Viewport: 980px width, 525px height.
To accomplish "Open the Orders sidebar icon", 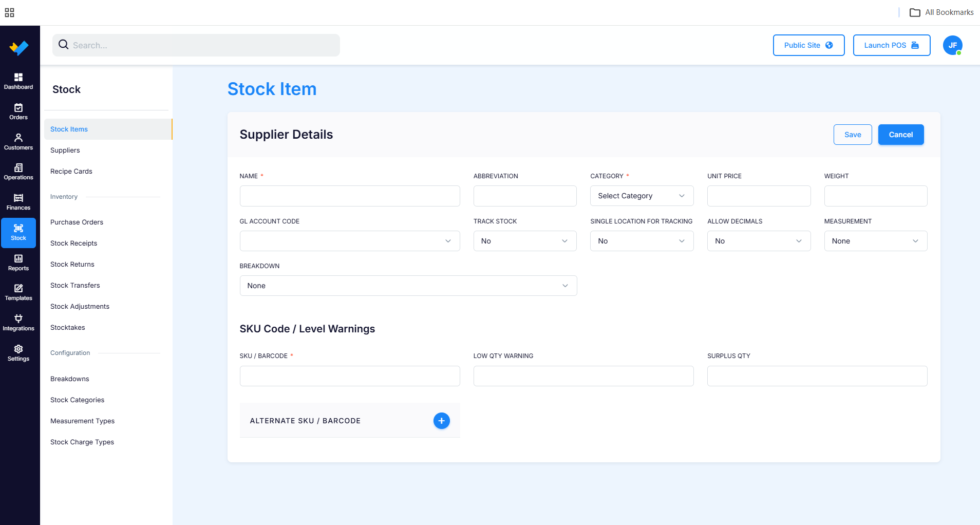I will 18,111.
